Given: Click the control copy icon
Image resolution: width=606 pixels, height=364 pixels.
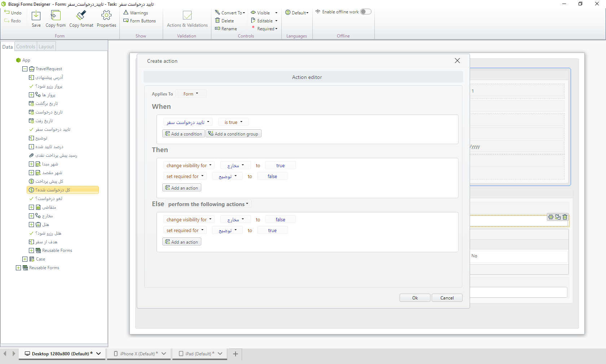Looking at the screenshot, I should coord(558,217).
